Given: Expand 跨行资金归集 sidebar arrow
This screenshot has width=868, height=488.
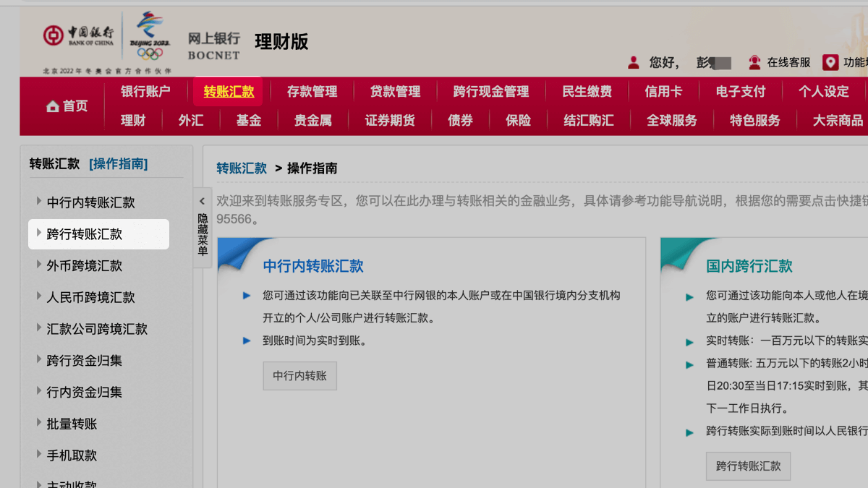Looking at the screenshot, I should click(x=39, y=360).
